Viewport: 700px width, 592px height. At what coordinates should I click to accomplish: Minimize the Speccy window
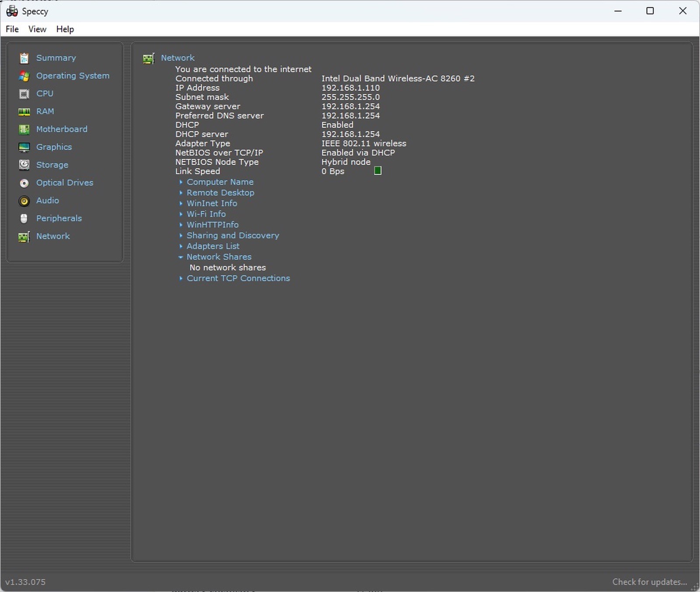[x=618, y=11]
